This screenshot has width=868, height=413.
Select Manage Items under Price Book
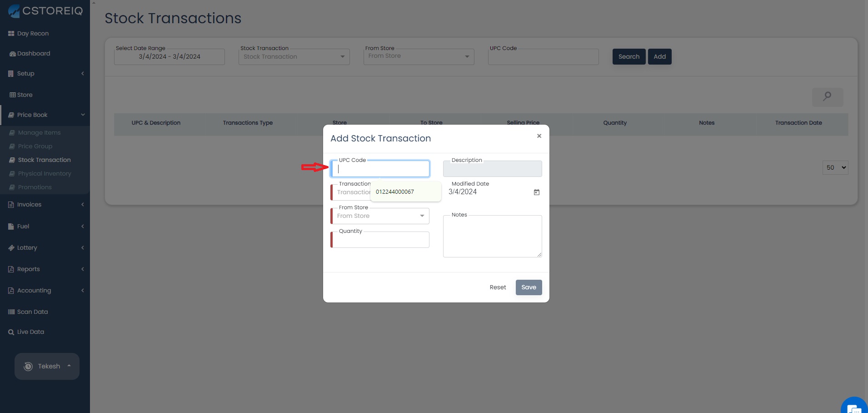tap(39, 133)
